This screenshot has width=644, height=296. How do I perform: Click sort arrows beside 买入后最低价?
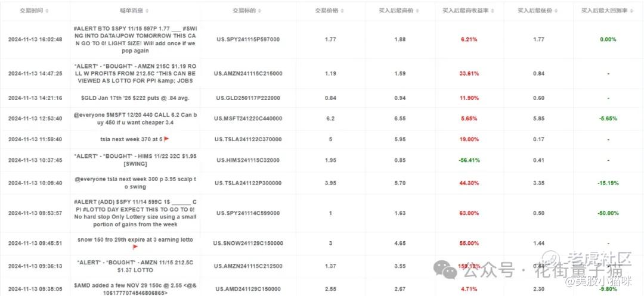pos(556,11)
